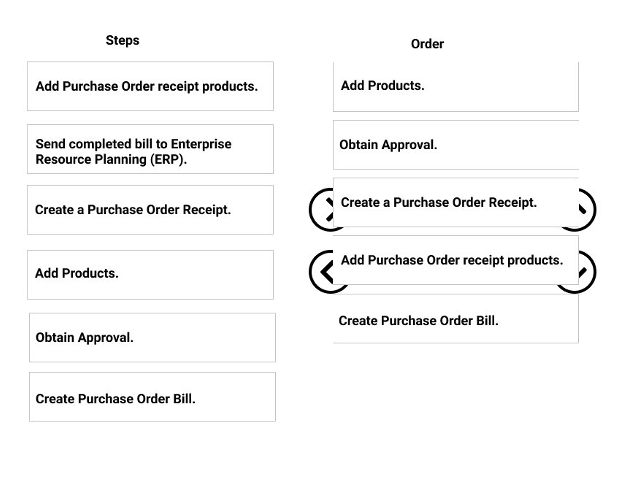Click the Steps column heading
Screen dimensions: 635x480
[x=122, y=41]
